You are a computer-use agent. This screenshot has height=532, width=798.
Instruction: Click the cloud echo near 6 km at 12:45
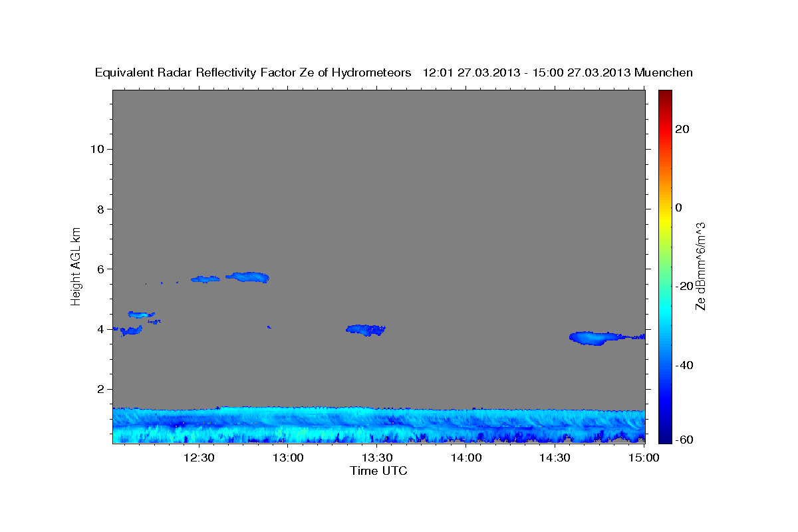pyautogui.click(x=248, y=277)
